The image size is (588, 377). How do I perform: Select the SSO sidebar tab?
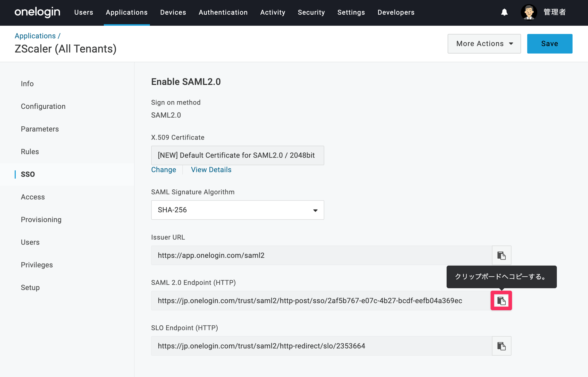(x=28, y=174)
